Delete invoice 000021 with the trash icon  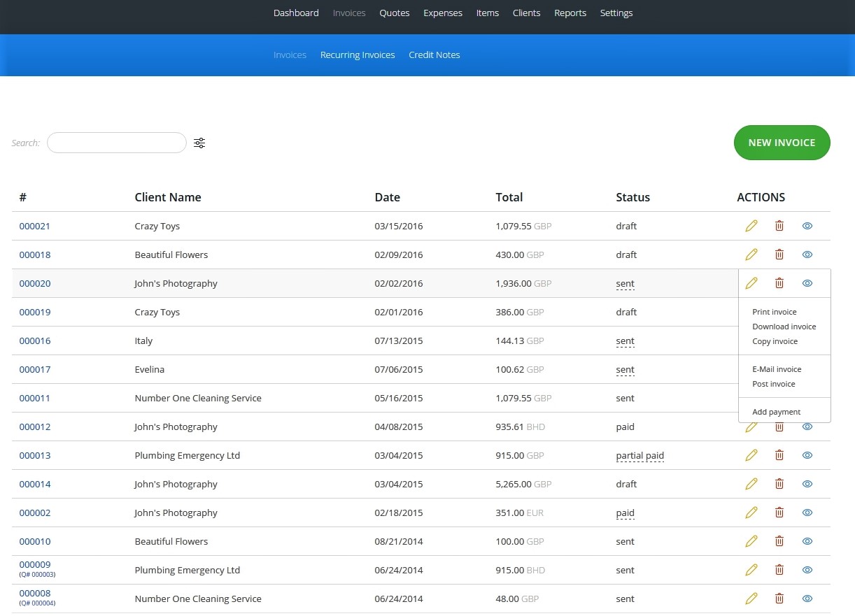click(779, 226)
